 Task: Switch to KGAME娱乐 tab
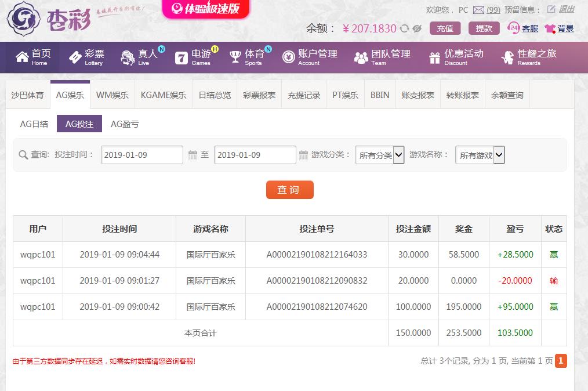tap(164, 95)
